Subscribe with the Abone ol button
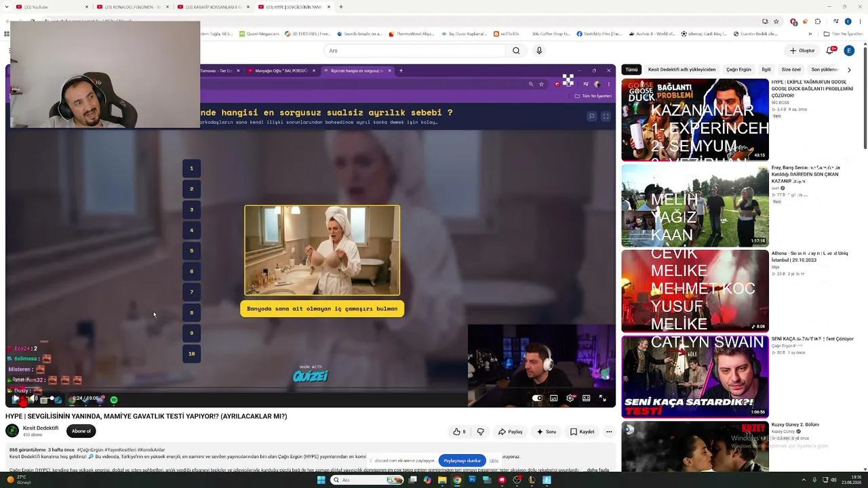 pos(81,431)
